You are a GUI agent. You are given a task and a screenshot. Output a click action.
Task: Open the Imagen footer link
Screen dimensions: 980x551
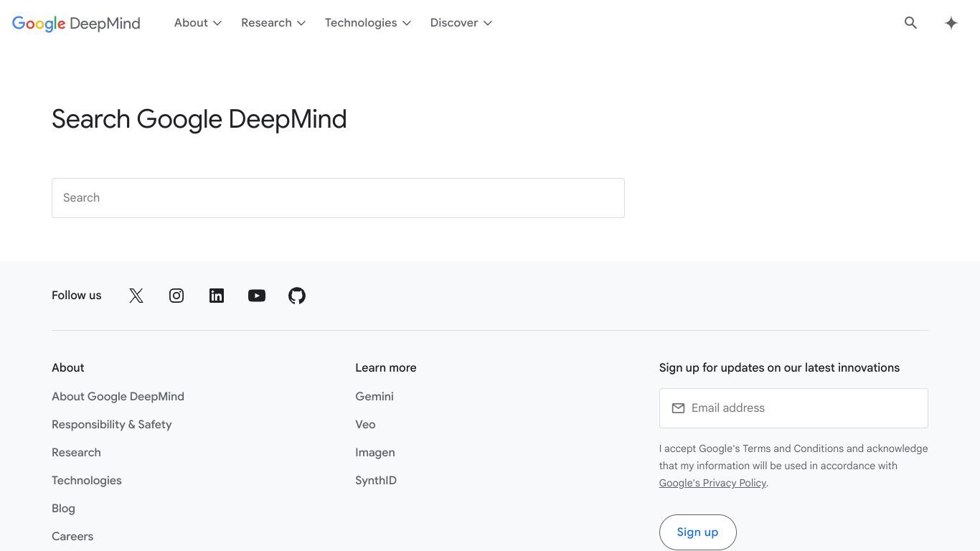(375, 453)
